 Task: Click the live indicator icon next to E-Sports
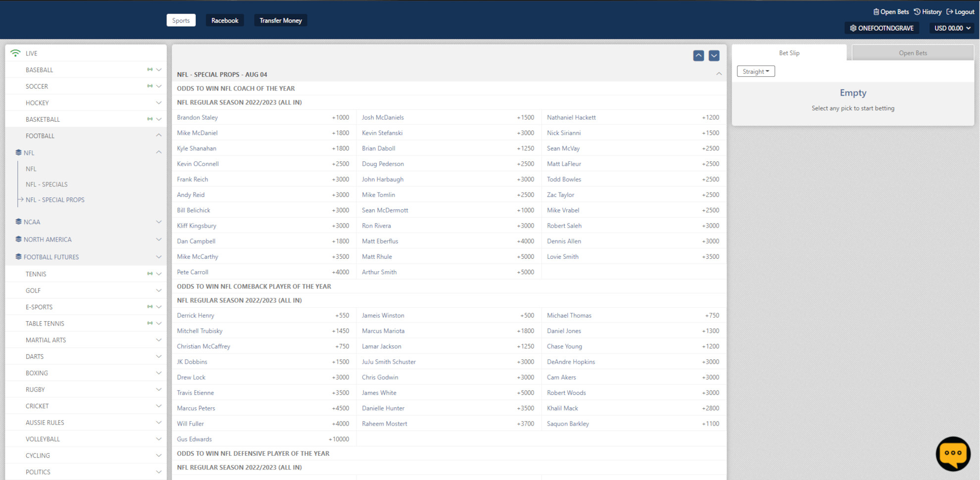click(149, 307)
